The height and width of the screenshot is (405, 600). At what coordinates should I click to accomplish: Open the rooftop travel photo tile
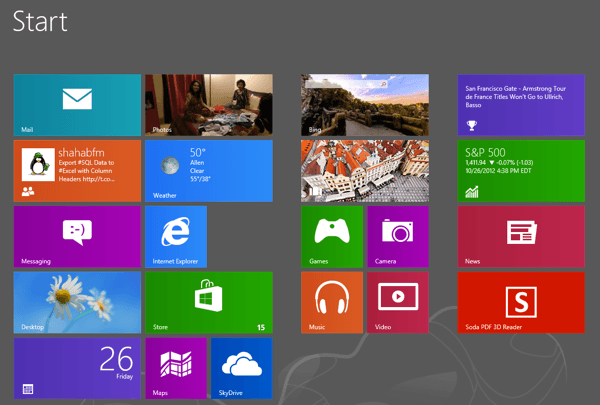click(365, 170)
